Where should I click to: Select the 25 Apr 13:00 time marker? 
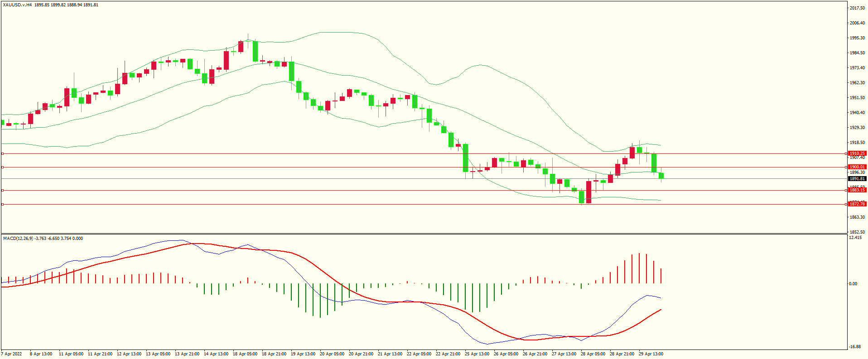point(477,354)
